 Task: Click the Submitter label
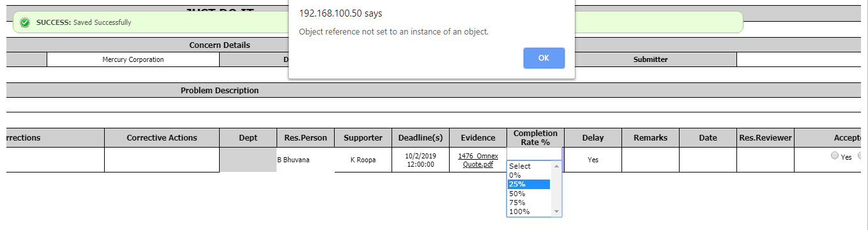[650, 59]
